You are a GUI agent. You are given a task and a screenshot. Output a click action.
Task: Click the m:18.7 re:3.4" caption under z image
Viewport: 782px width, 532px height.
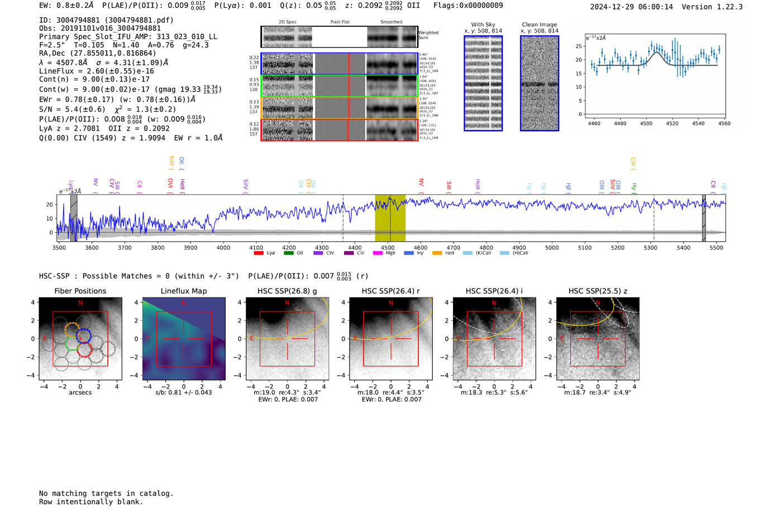tap(598, 392)
